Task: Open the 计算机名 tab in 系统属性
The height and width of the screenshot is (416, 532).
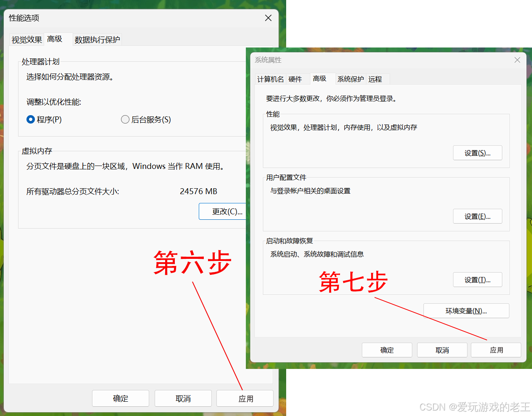Action: (x=270, y=79)
